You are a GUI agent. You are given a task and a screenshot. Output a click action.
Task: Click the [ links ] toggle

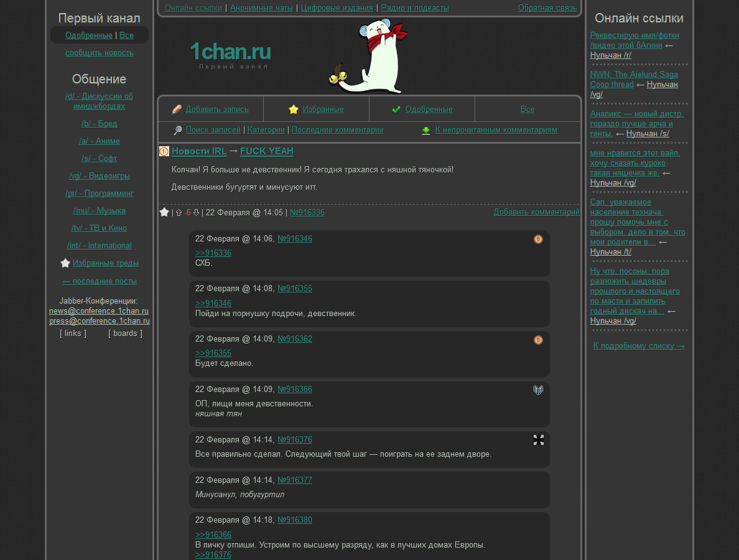(73, 334)
